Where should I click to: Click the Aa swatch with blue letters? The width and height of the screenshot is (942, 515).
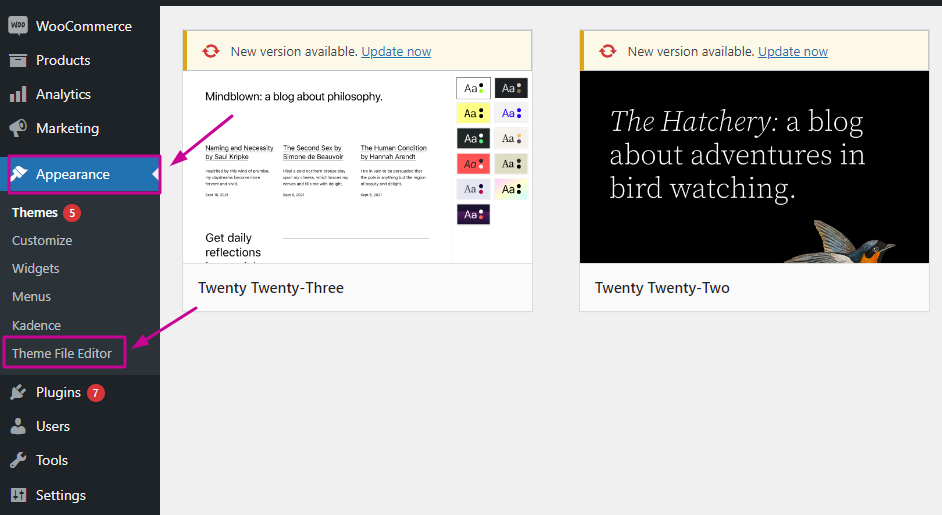click(x=511, y=113)
